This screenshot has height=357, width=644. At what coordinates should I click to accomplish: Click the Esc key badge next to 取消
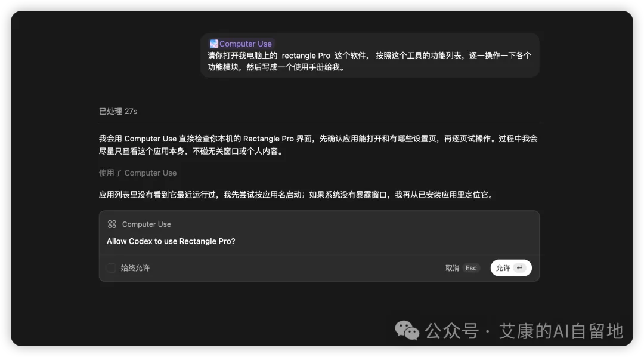471,268
